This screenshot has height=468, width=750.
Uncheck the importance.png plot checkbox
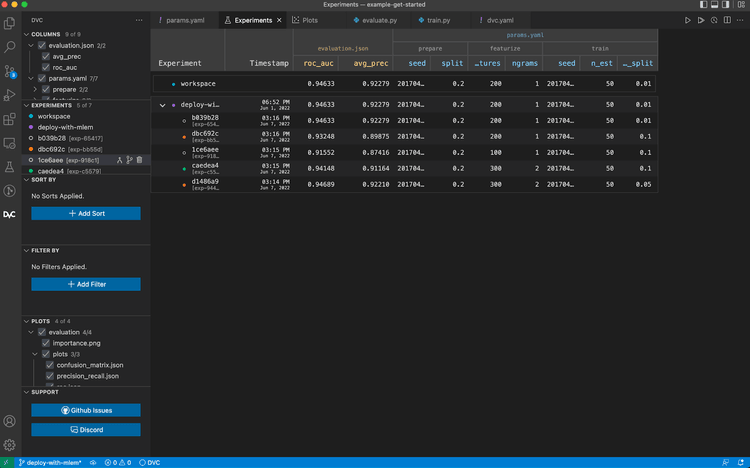point(46,343)
